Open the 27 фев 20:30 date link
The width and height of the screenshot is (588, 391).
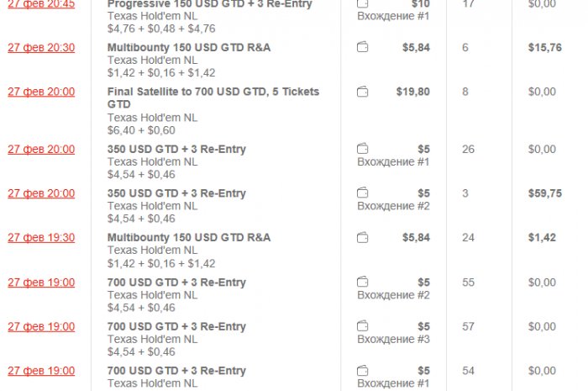pyautogui.click(x=41, y=48)
